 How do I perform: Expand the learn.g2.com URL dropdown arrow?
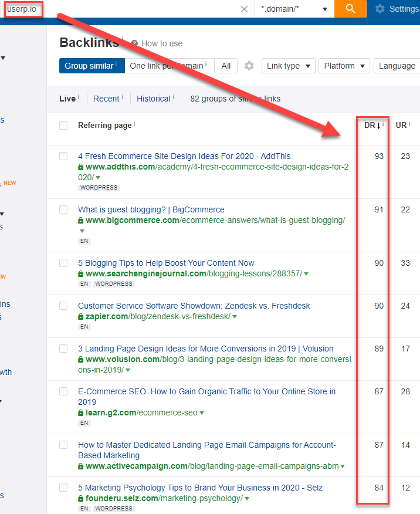[202, 413]
